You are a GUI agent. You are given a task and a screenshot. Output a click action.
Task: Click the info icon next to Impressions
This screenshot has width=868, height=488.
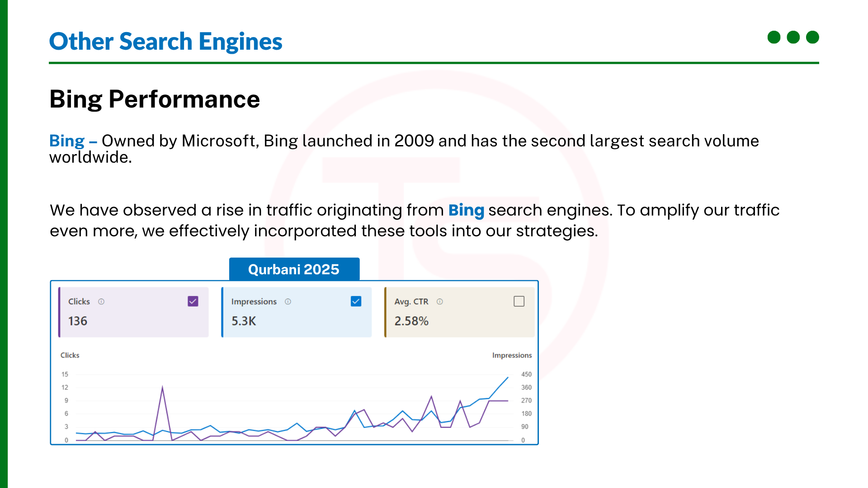click(288, 301)
